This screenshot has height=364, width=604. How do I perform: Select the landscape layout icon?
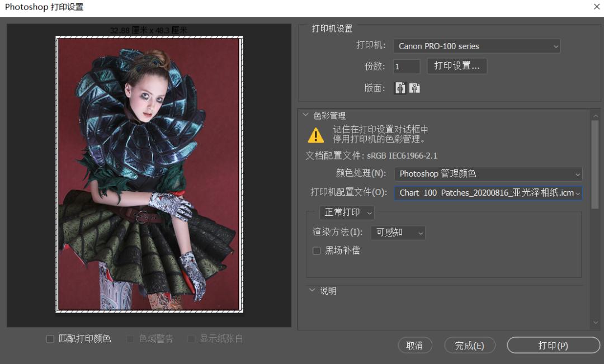(414, 88)
